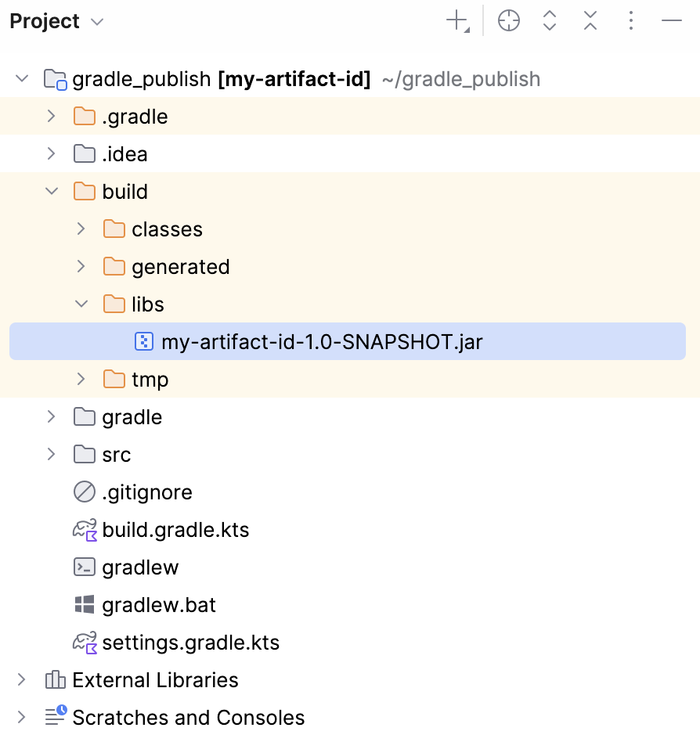Hide the Project tool window

[672, 21]
